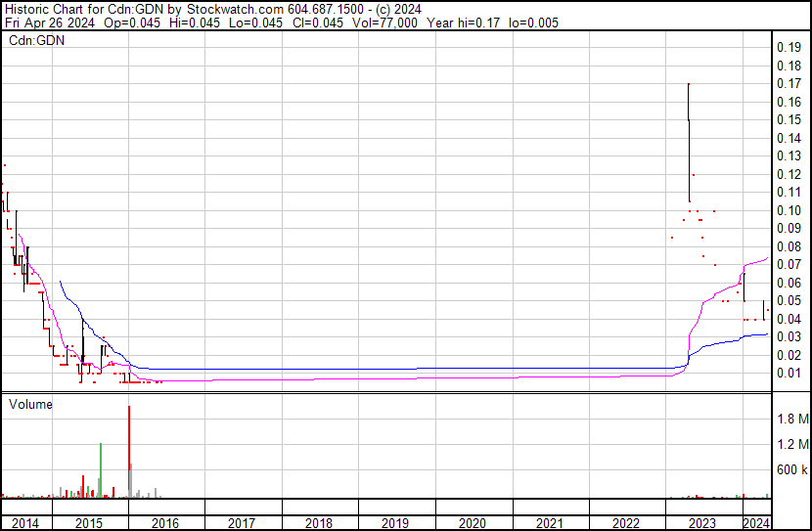
Task: Click the top of the 2023 price spike
Action: coord(689,85)
